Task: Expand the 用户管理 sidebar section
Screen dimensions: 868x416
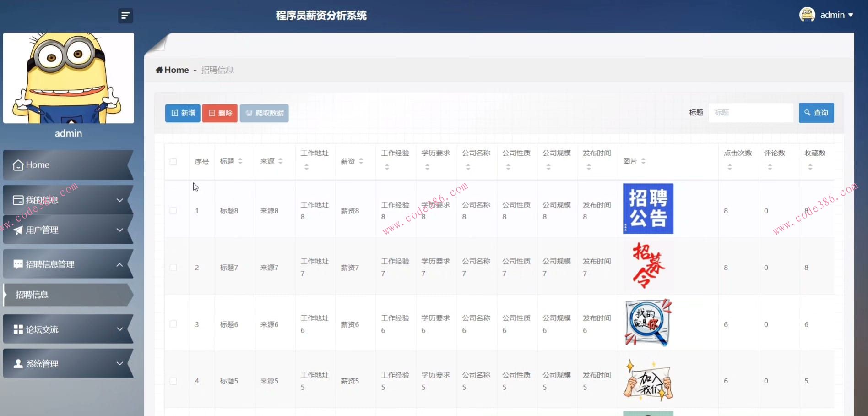Action: click(68, 230)
